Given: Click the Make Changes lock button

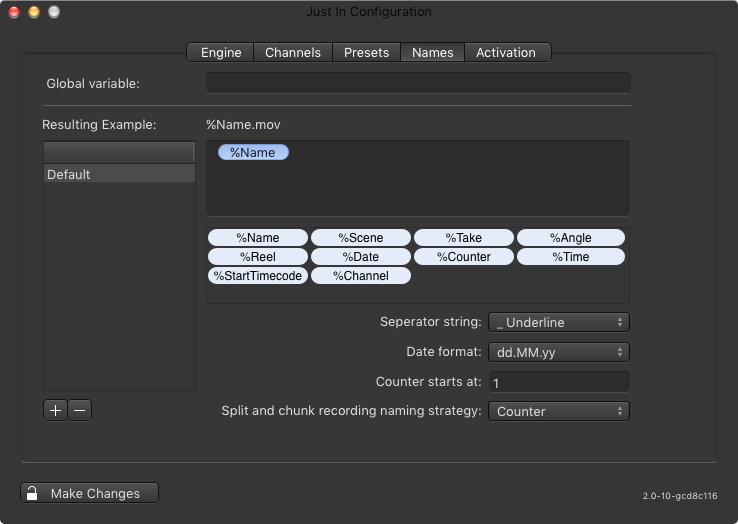Looking at the screenshot, I should coord(89,493).
